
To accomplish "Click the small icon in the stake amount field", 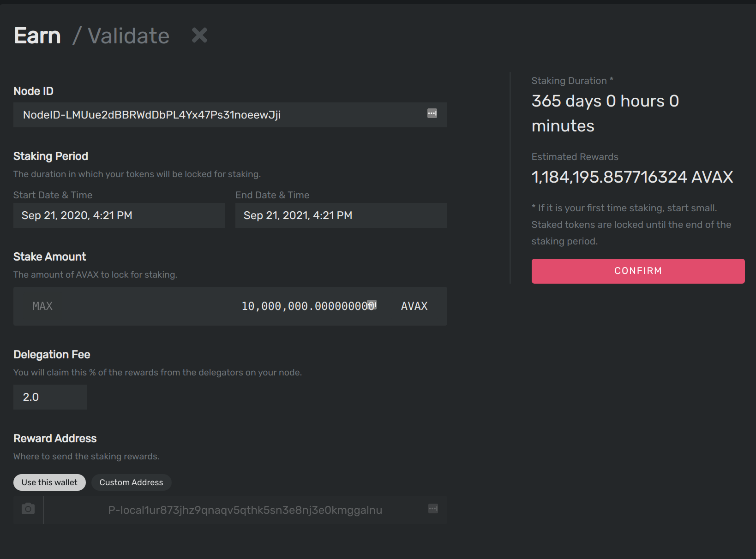I will 372,304.
